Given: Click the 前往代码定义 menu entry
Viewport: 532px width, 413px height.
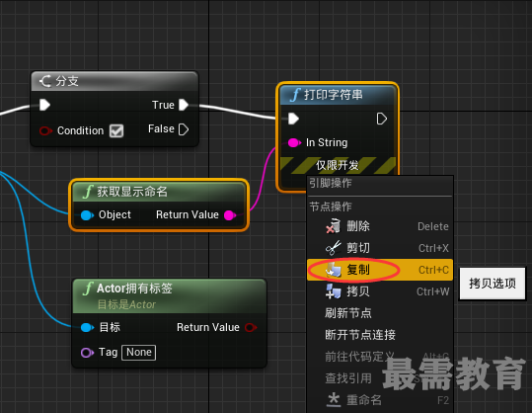Looking at the screenshot, I should [380, 357].
